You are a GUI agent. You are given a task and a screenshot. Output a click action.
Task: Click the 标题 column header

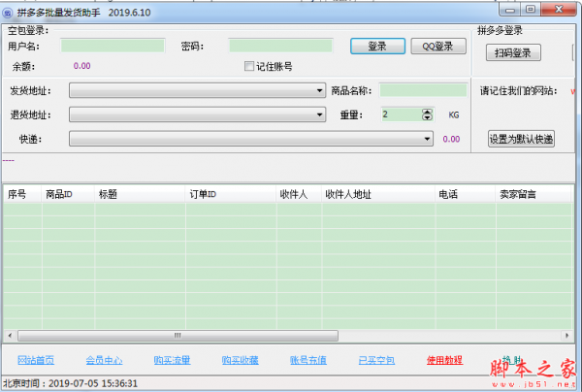(140, 194)
